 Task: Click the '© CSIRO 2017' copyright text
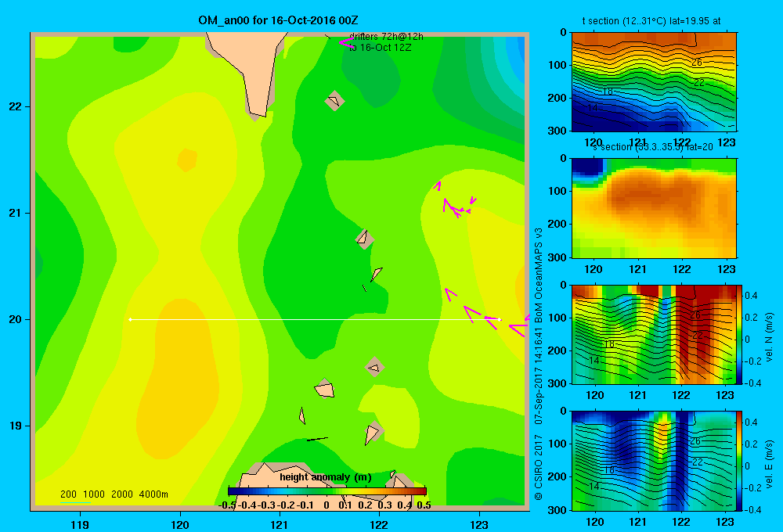pos(539,467)
